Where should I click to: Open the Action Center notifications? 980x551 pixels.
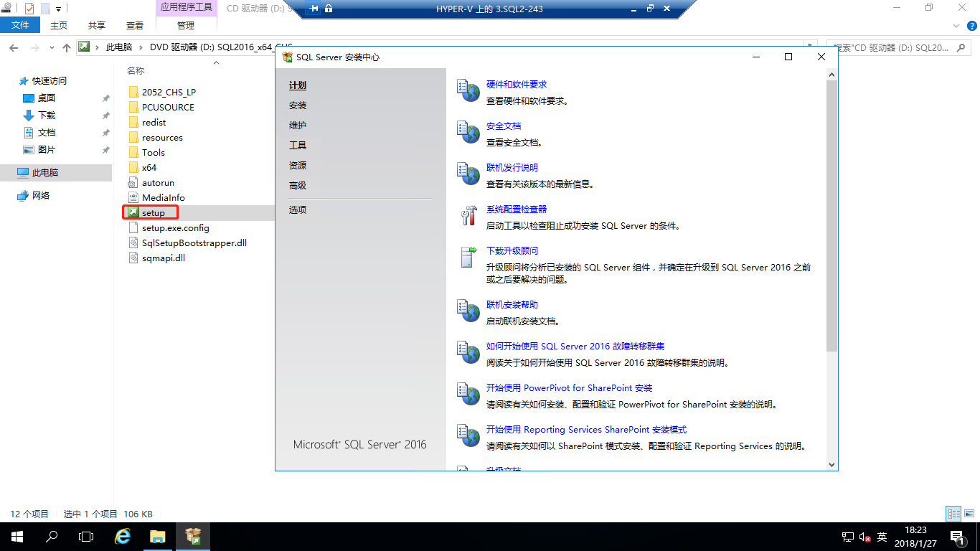pos(957,537)
